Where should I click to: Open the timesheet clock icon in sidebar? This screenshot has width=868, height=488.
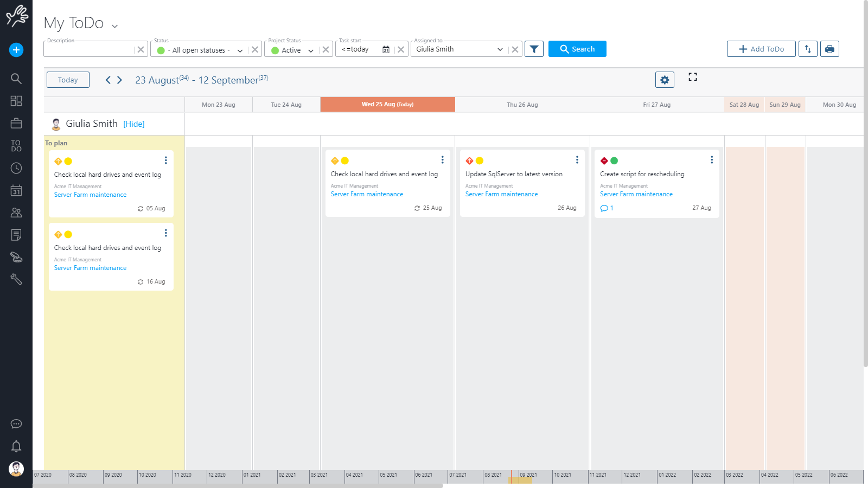point(16,168)
